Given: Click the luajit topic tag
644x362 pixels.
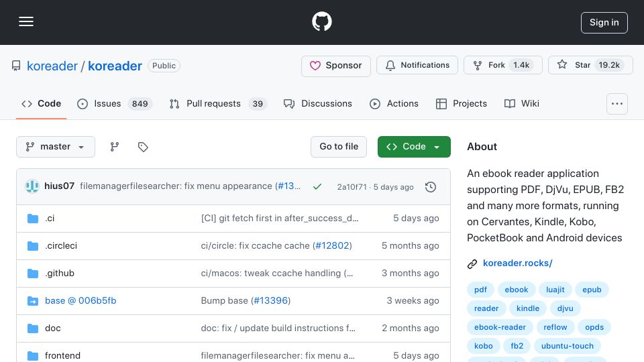Looking at the screenshot, I should (555, 290).
